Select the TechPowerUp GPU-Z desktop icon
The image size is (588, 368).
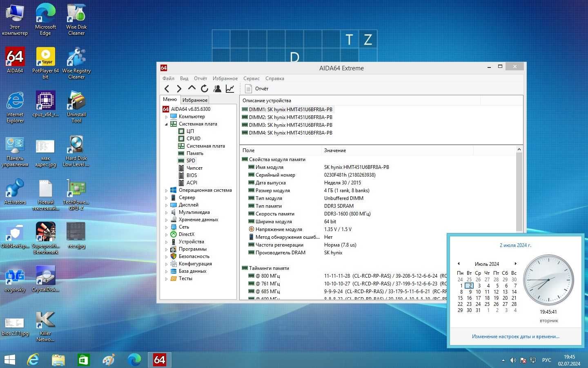click(x=76, y=195)
